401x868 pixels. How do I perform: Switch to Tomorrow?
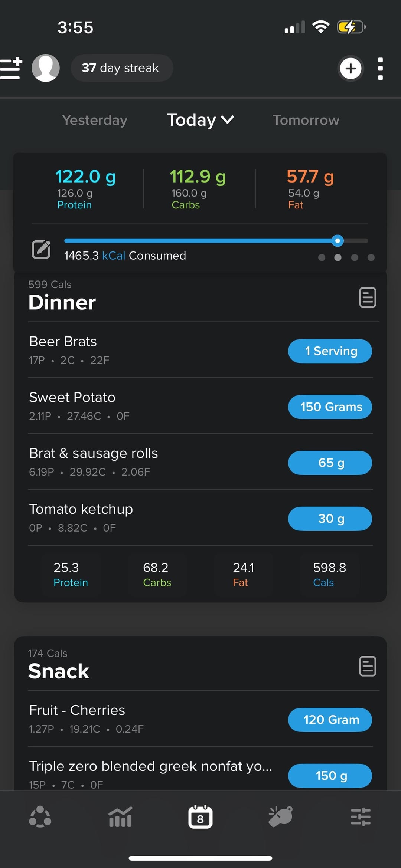point(306,120)
